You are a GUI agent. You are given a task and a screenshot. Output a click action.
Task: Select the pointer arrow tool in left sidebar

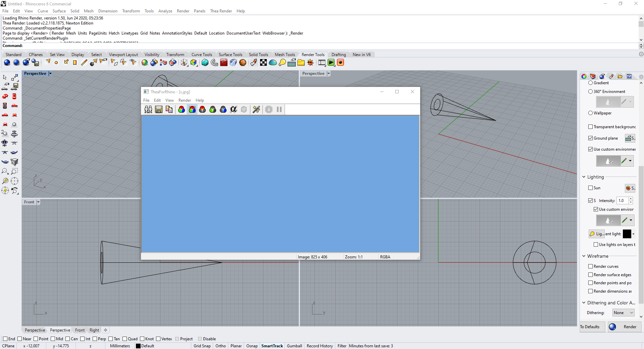click(5, 78)
